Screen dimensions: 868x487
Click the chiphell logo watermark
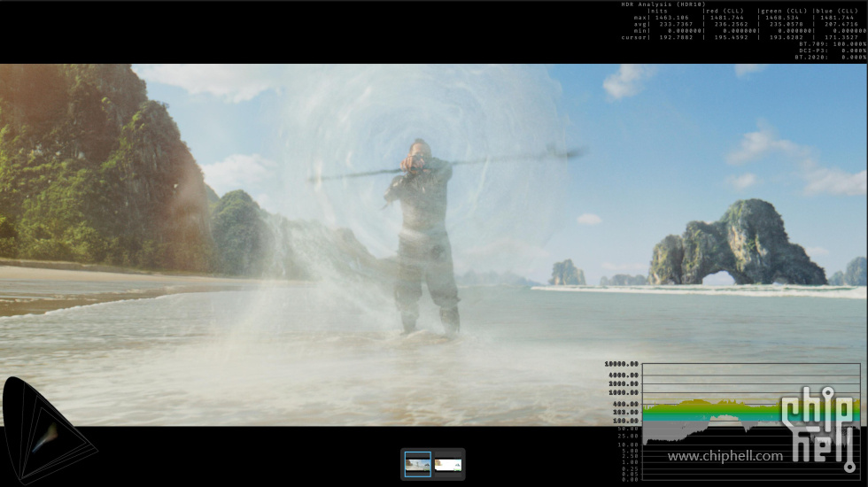(x=819, y=423)
